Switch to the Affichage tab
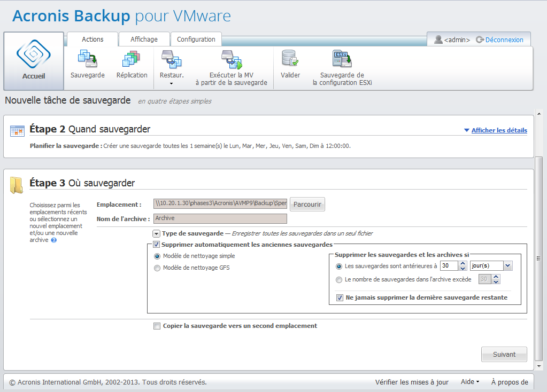The width and height of the screenshot is (547, 392). (144, 40)
